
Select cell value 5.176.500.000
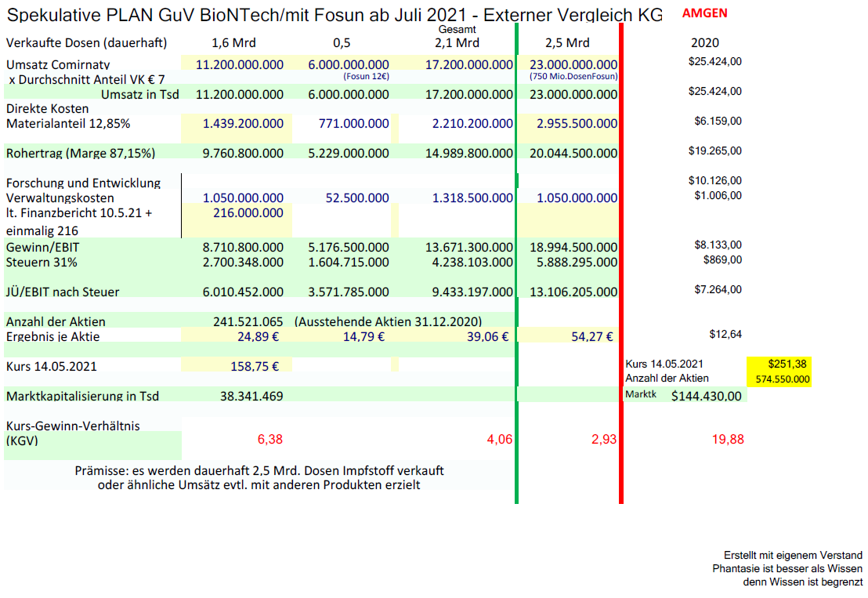(x=348, y=248)
